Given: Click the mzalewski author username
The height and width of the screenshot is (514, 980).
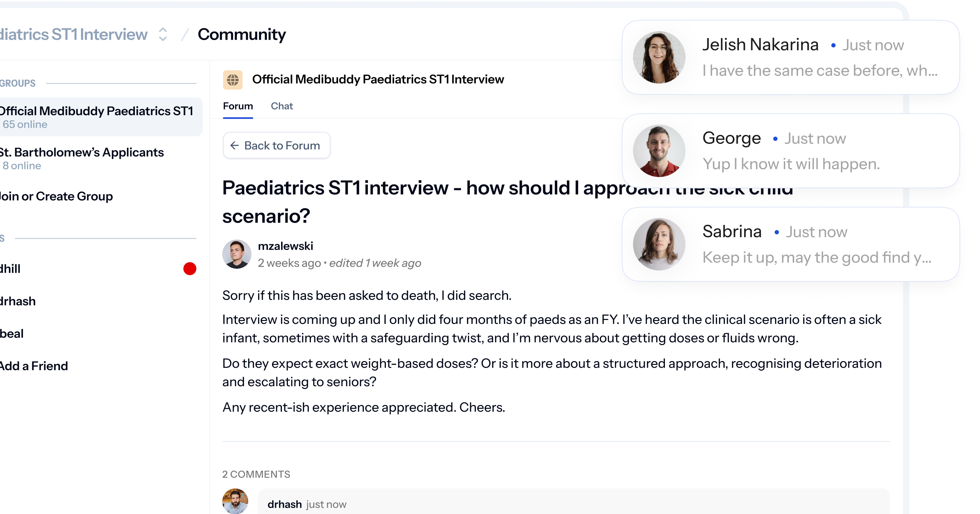Looking at the screenshot, I should (285, 246).
